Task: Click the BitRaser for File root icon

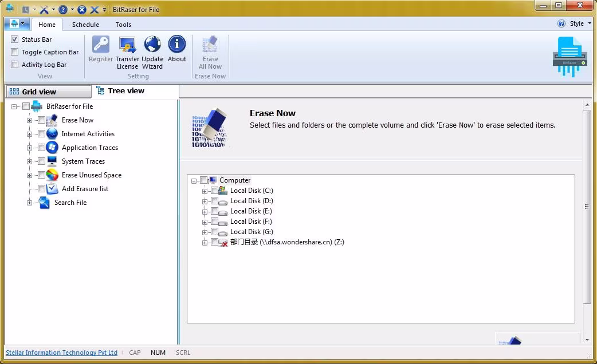Action: (x=37, y=106)
